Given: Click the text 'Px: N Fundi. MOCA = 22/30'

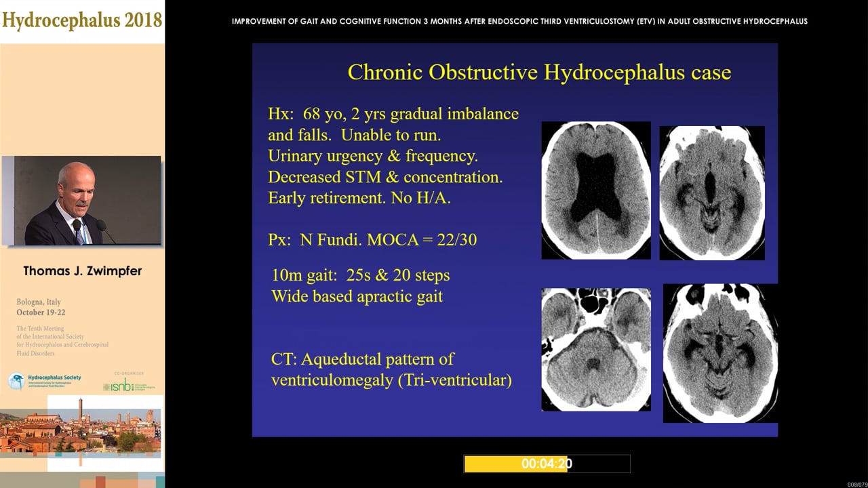Looking at the screenshot, I should (x=372, y=239).
